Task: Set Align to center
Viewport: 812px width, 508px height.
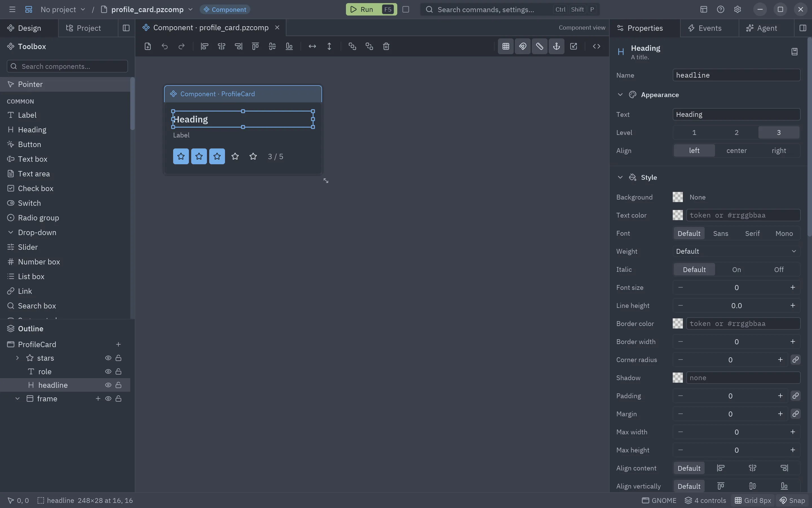Action: [736, 150]
